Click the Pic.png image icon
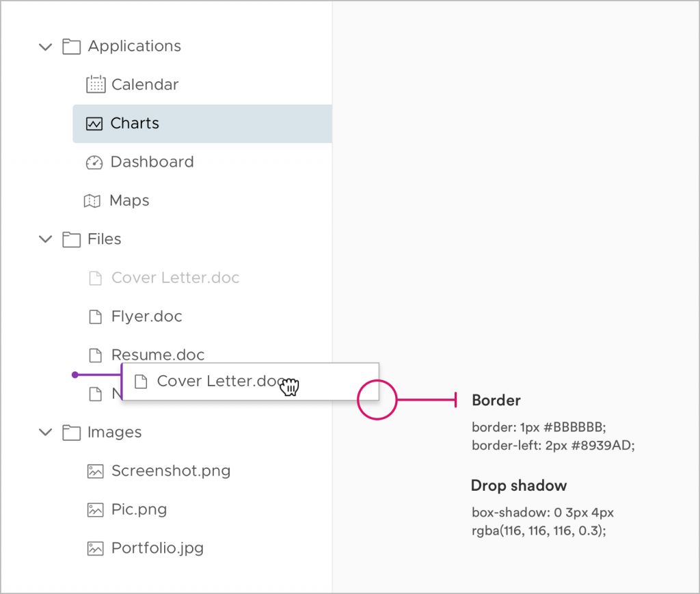The height and width of the screenshot is (594, 700). [x=95, y=510]
